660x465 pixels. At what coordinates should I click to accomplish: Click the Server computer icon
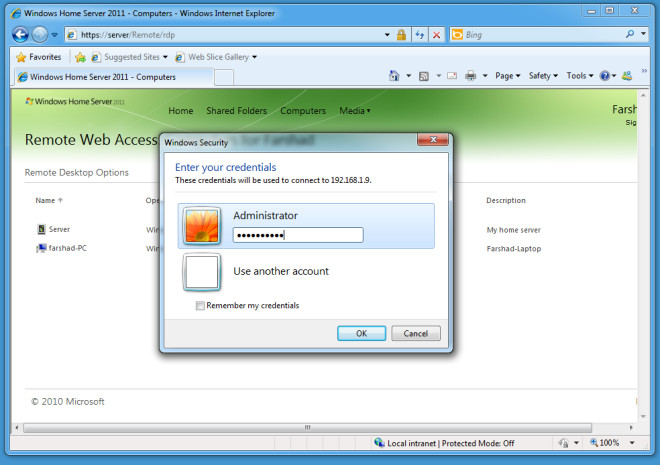tap(41, 229)
